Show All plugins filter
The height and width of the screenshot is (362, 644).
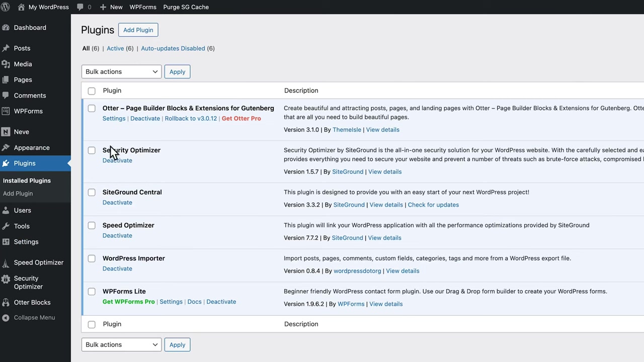pos(86,48)
